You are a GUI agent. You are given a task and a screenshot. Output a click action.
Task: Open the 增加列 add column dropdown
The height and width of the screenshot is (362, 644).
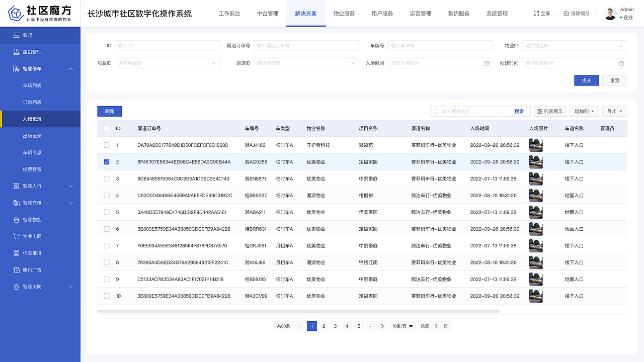click(x=584, y=111)
